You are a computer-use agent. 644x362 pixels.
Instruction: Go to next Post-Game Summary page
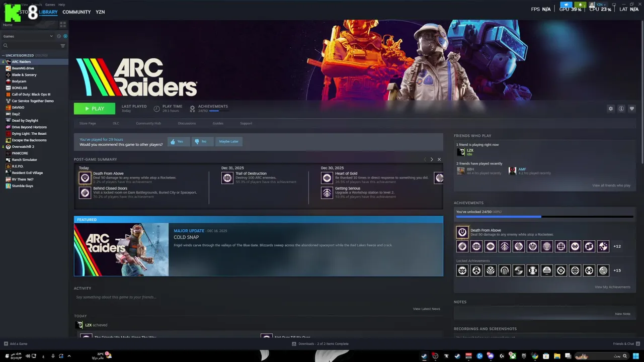[432, 159]
